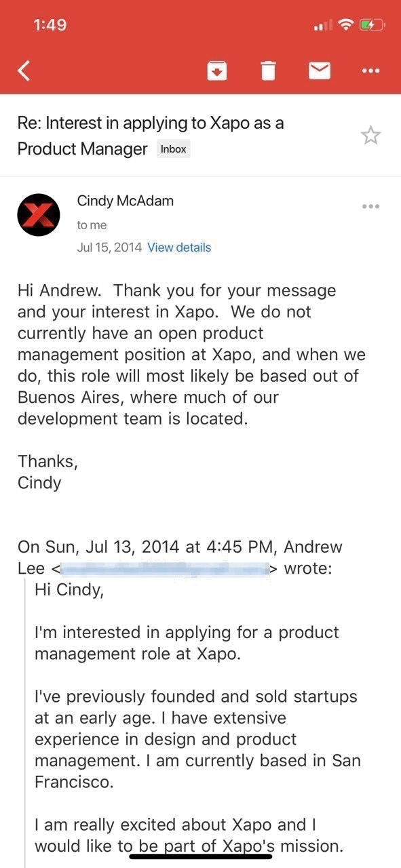Tap the red X sender avatar
401x868 pixels.
[x=39, y=214]
